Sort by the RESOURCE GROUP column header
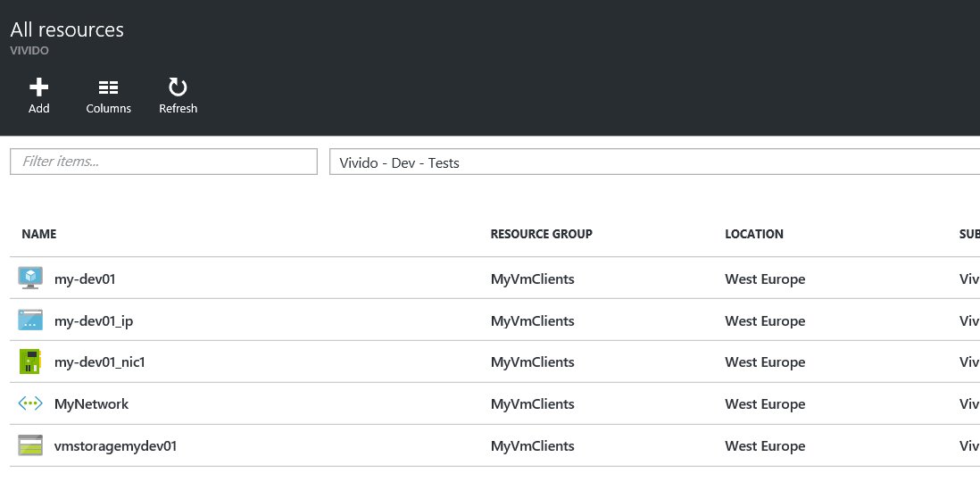Screen dimensions: 980x482 point(541,234)
